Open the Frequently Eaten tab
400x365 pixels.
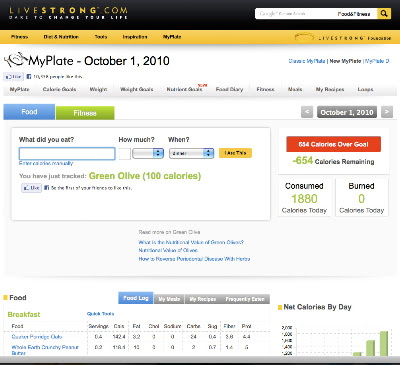click(x=245, y=299)
